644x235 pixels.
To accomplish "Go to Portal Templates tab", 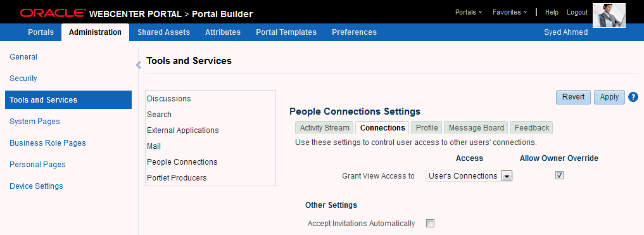I will (x=286, y=32).
